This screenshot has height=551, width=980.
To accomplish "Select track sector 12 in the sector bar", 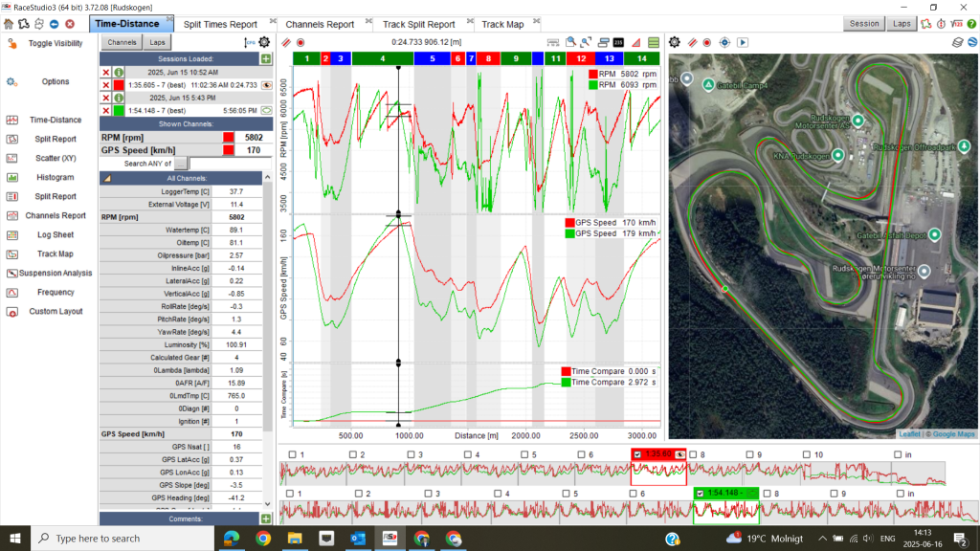I will tap(581, 58).
